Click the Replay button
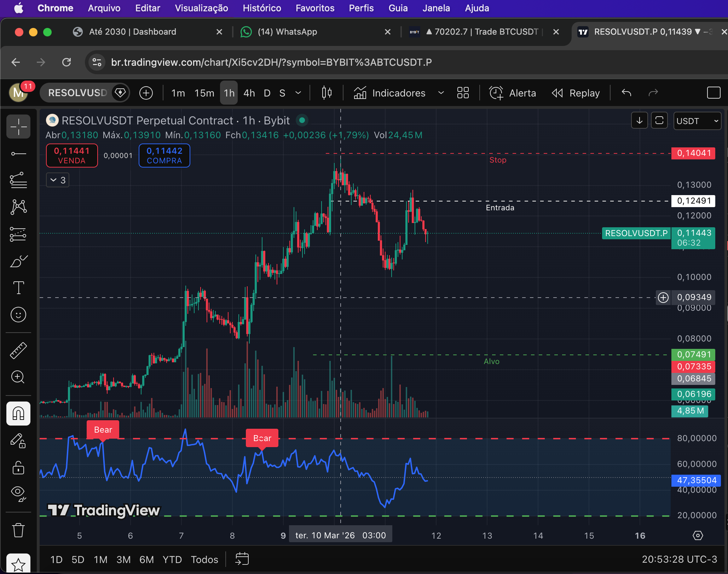Screen dimensions: 728x574 tap(576, 93)
